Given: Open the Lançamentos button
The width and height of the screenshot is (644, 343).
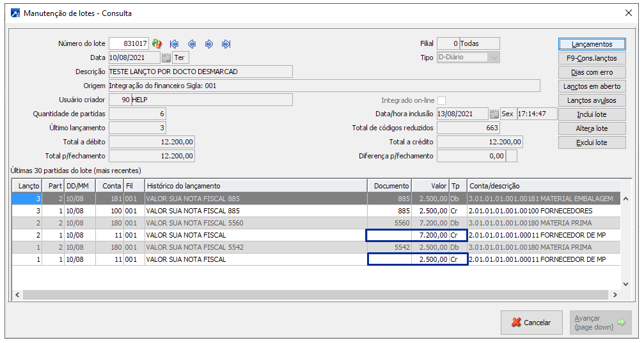Looking at the screenshot, I should [x=592, y=44].
